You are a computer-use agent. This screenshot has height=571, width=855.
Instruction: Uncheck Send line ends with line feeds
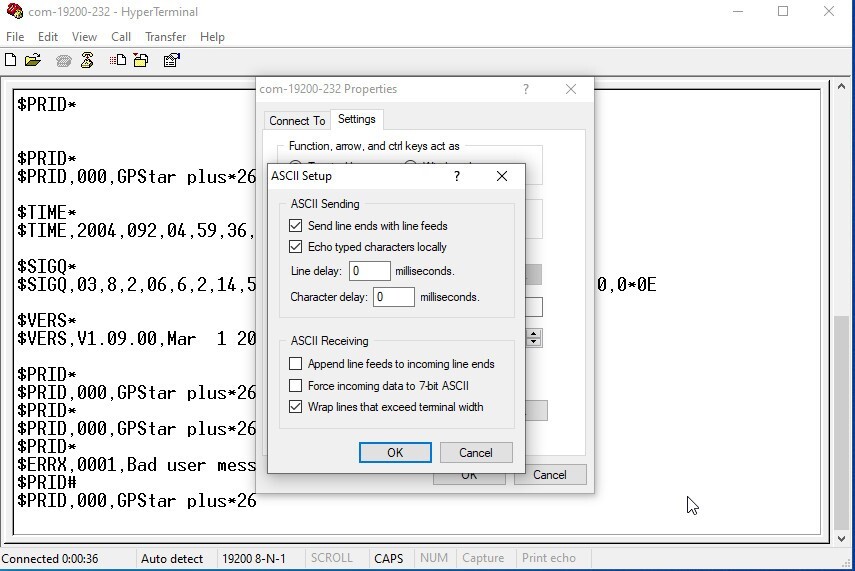(x=296, y=226)
